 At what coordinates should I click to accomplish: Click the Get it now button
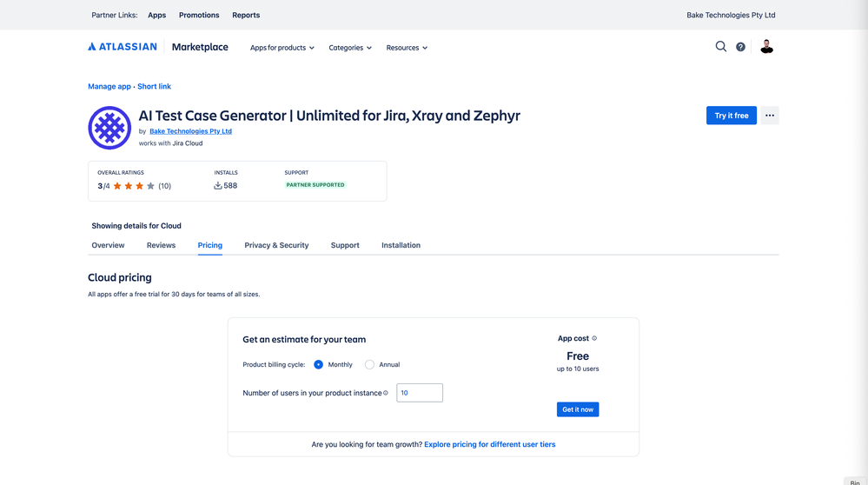pyautogui.click(x=578, y=409)
